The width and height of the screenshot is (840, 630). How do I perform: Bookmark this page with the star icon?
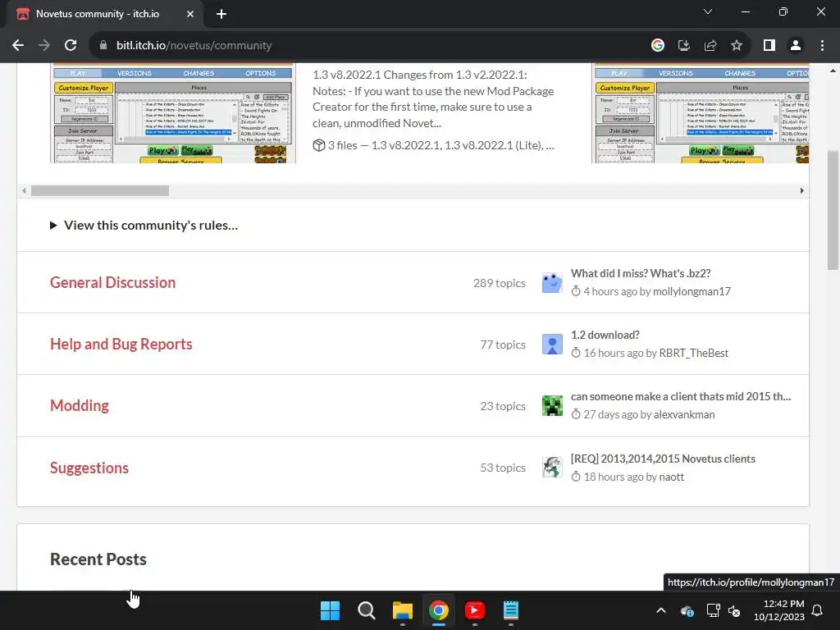click(737, 46)
